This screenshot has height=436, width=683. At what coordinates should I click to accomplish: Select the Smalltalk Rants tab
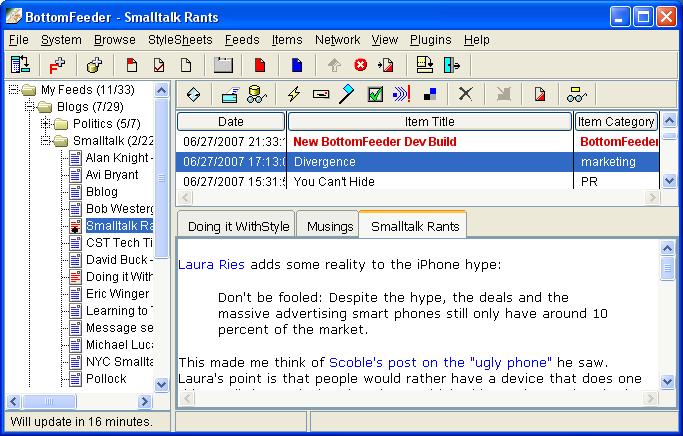pos(415,226)
